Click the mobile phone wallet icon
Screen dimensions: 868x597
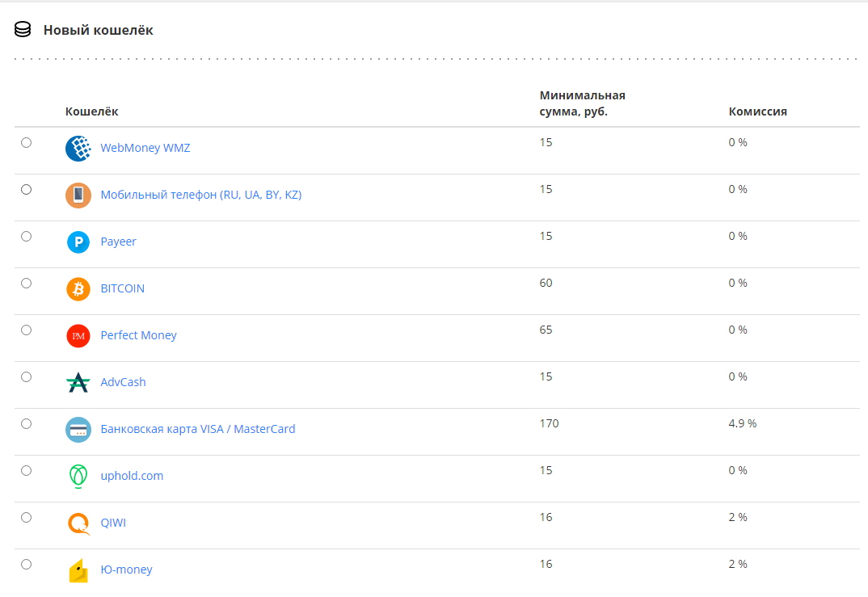(78, 195)
